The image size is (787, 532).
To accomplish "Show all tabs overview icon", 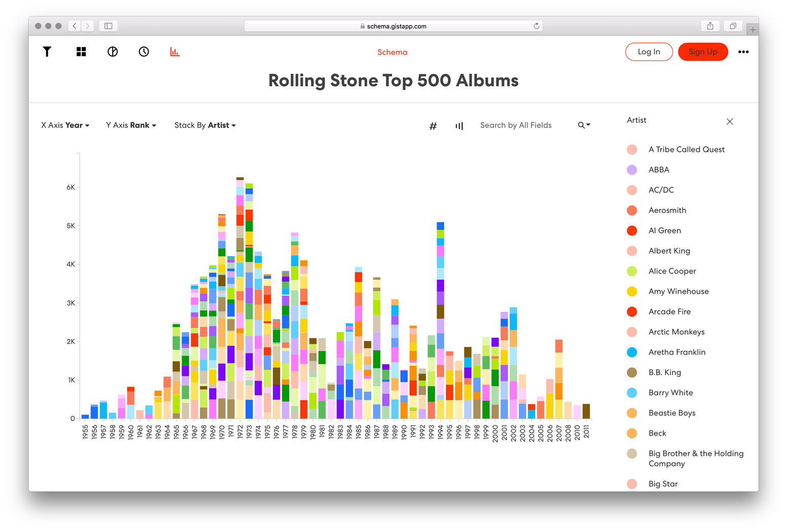I will click(733, 26).
